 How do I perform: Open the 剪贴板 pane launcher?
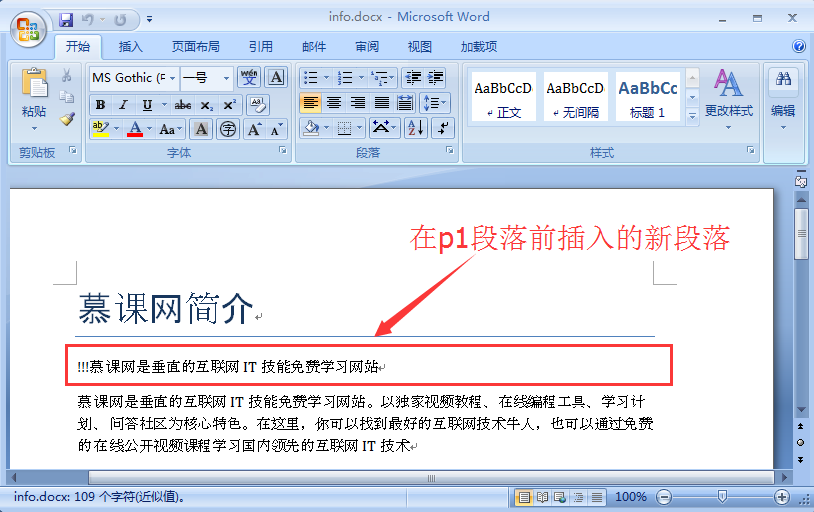tap(73, 151)
